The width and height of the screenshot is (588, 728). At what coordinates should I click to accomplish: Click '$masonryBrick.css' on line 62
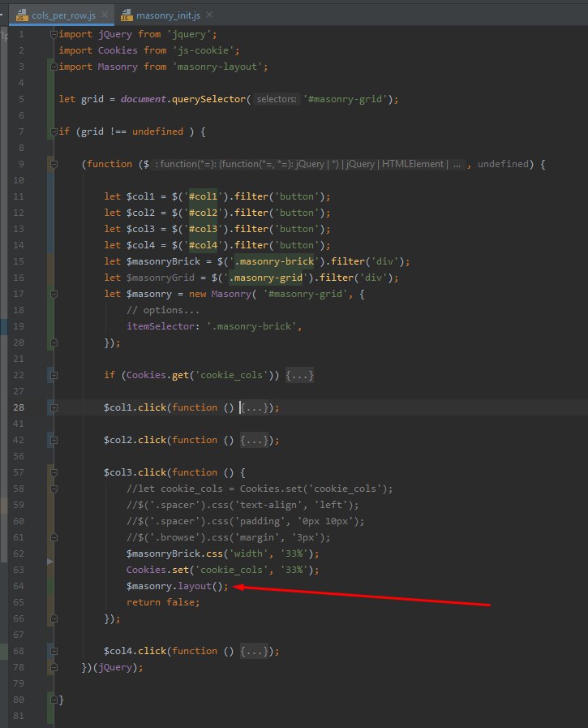pyautogui.click(x=174, y=554)
